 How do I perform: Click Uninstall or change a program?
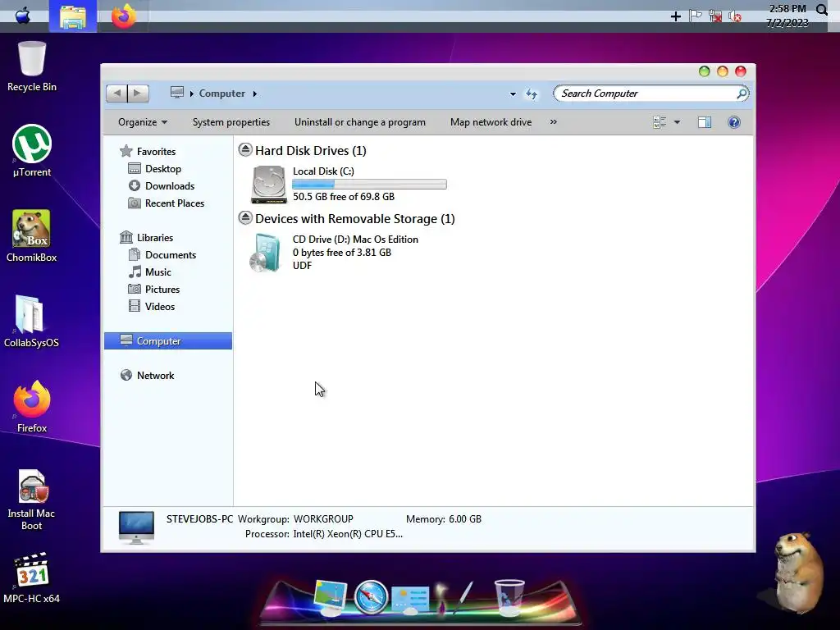coord(360,122)
